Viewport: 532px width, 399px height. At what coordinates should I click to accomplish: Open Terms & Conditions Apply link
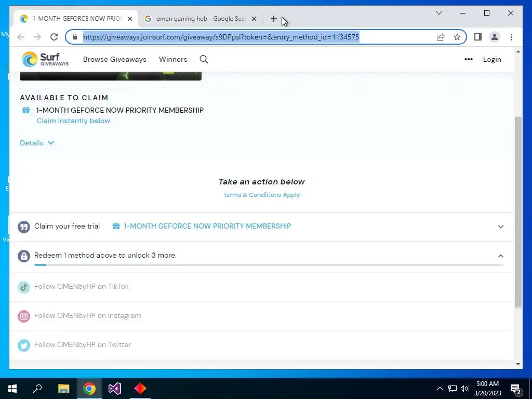point(261,195)
